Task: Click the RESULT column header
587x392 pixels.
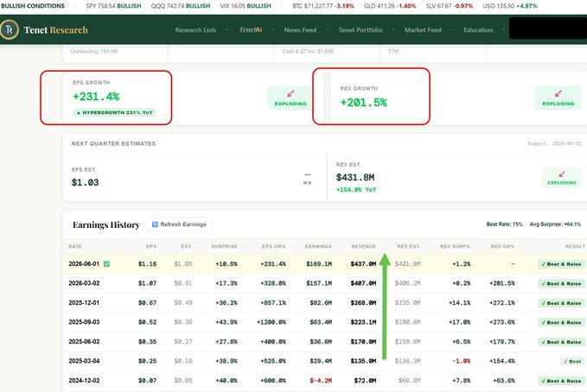Action: (x=575, y=246)
